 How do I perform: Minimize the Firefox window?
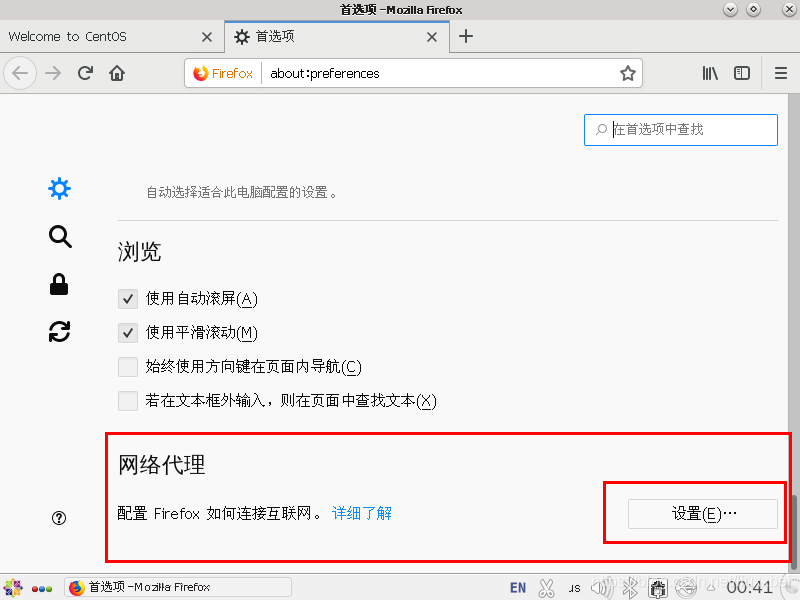pyautogui.click(x=730, y=9)
